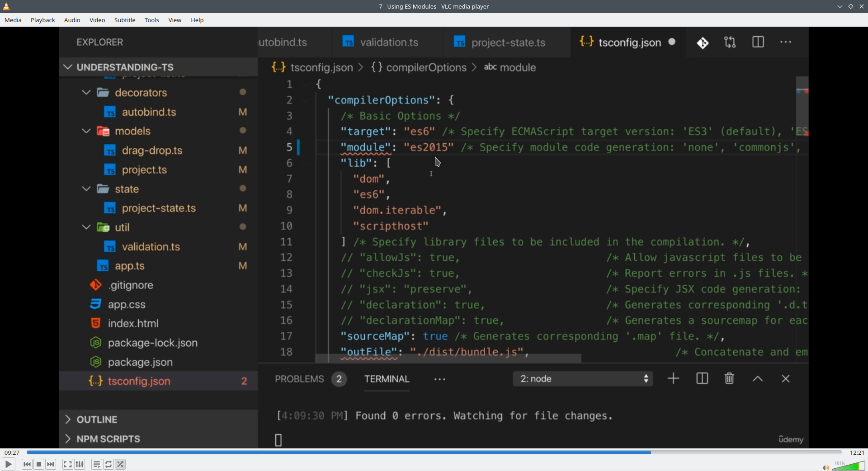The image size is (868, 471).
Task: Click the VLC cone icon in title bar
Action: point(6,6)
